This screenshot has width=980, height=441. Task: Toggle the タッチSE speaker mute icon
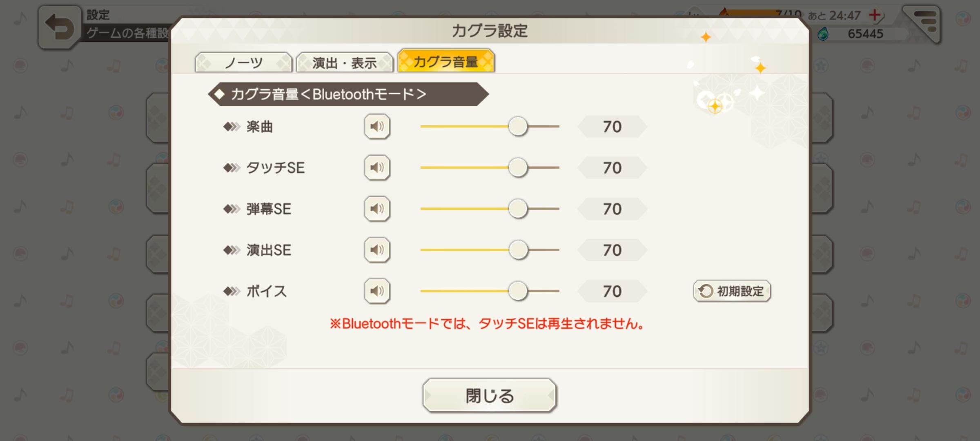click(377, 167)
